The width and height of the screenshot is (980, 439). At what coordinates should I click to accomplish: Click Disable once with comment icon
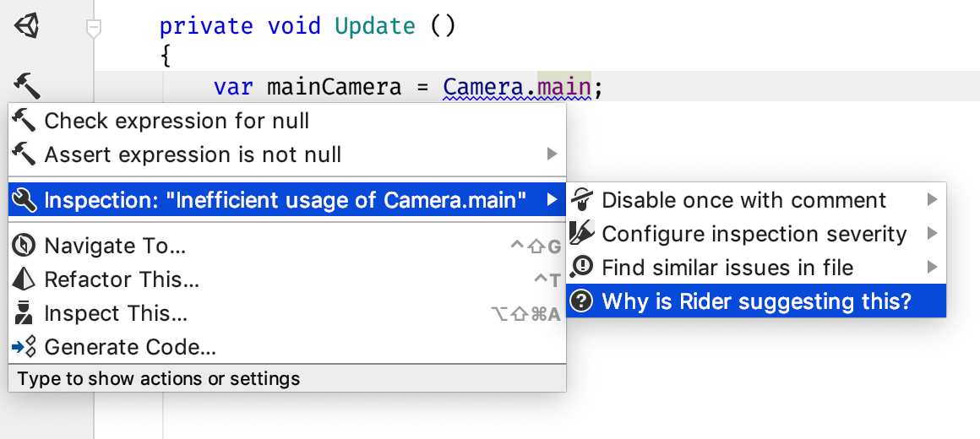pos(582,200)
